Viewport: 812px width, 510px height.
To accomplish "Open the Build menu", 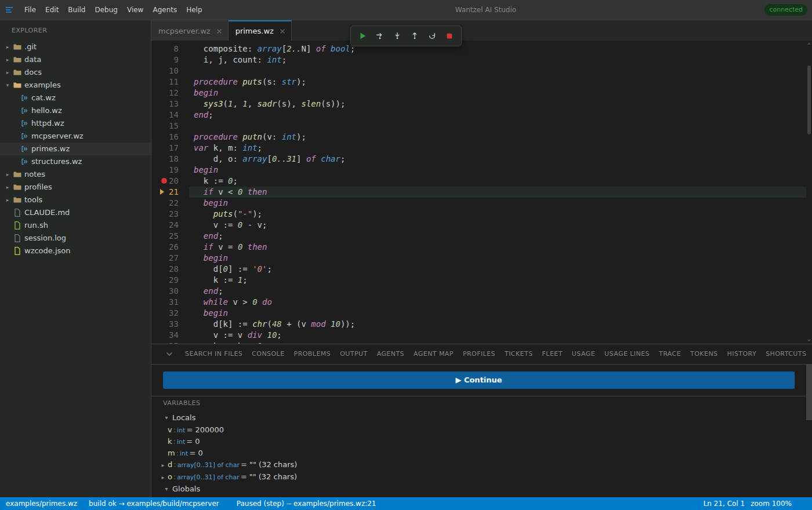I will click(x=77, y=10).
